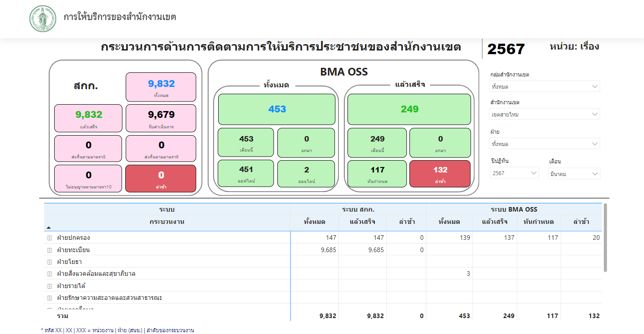The height and width of the screenshot is (334, 644).
Task: Select row label ฝ่ายสิ่งแวดล้อมและสุขาภิบาล
Action: (x=96, y=274)
